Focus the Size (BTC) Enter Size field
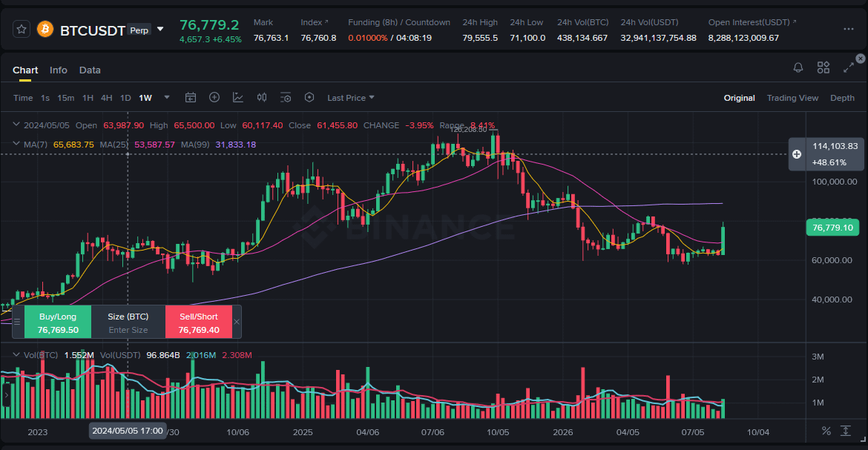The image size is (868, 450). click(x=128, y=330)
